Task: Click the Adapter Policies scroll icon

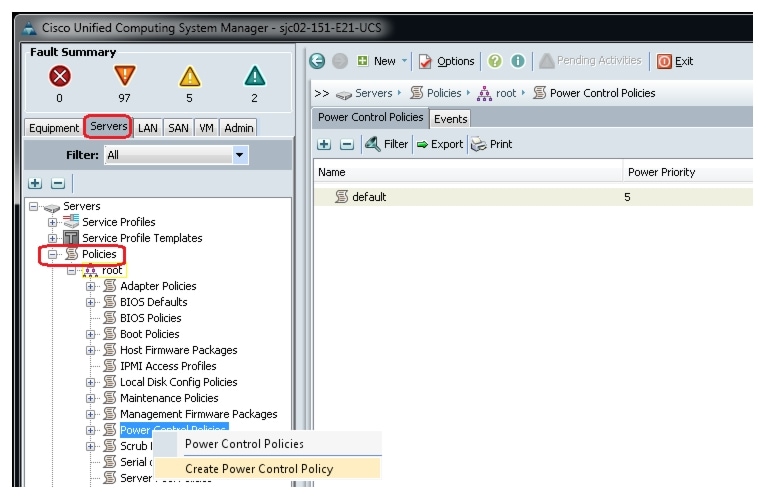Action: 110,286
